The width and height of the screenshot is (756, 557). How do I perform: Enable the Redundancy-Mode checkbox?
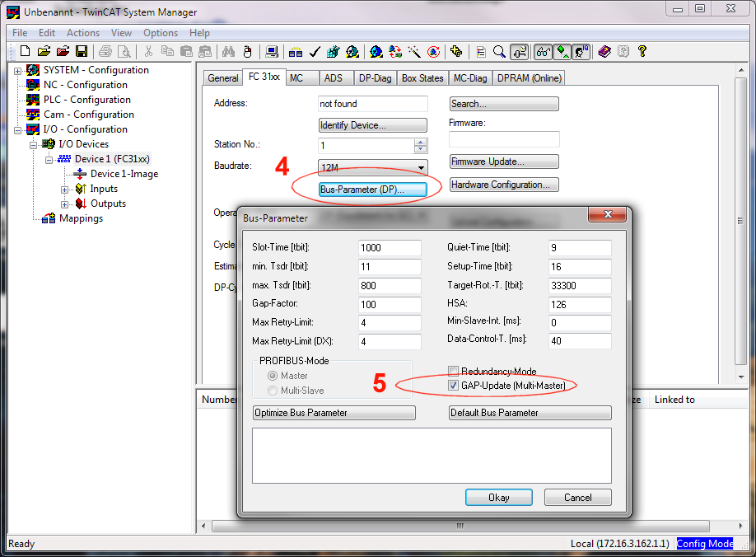[x=453, y=371]
